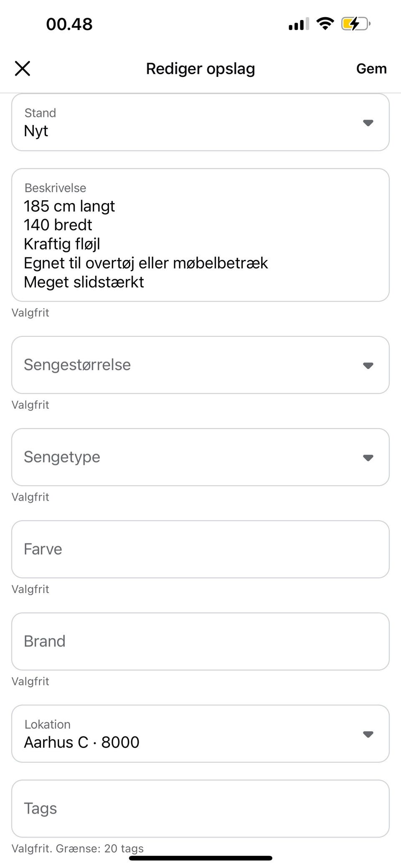This screenshot has height=868, width=401.
Task: Enter a brand in Brand field
Action: 200,641
